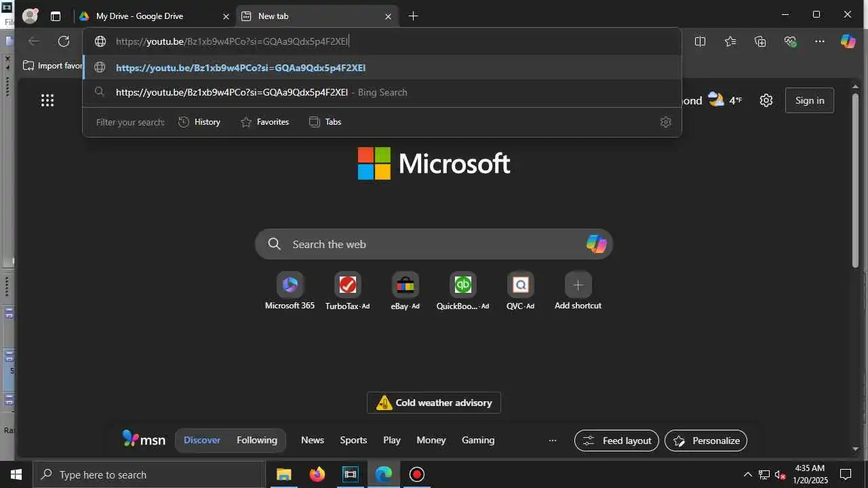868x488 pixels.
Task: Open the QVC shortcut
Action: tap(520, 291)
